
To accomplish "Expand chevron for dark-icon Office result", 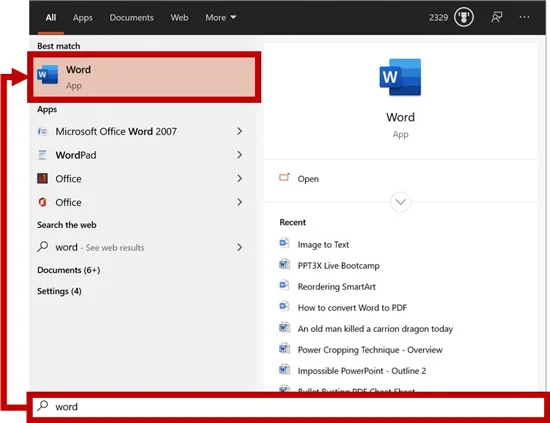I will [x=240, y=179].
